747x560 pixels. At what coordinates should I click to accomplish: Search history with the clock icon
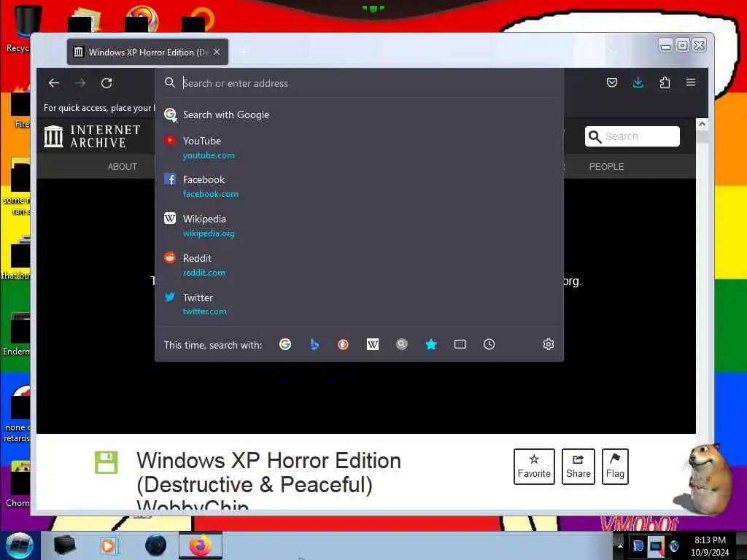click(x=489, y=344)
